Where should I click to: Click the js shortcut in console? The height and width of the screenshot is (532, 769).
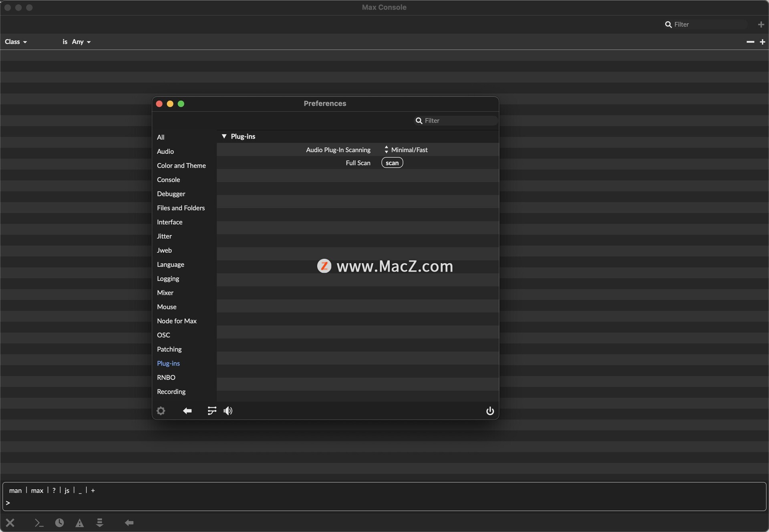[67, 490]
